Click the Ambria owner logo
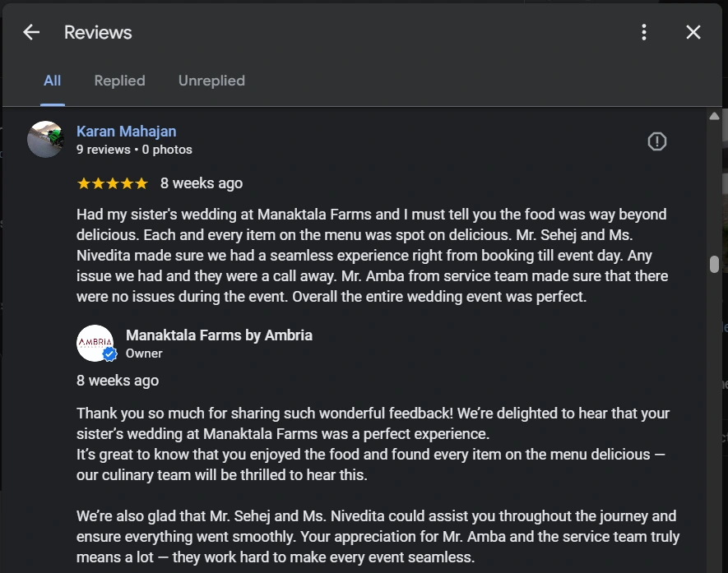Viewport: 728px width, 573px height. pos(94,342)
